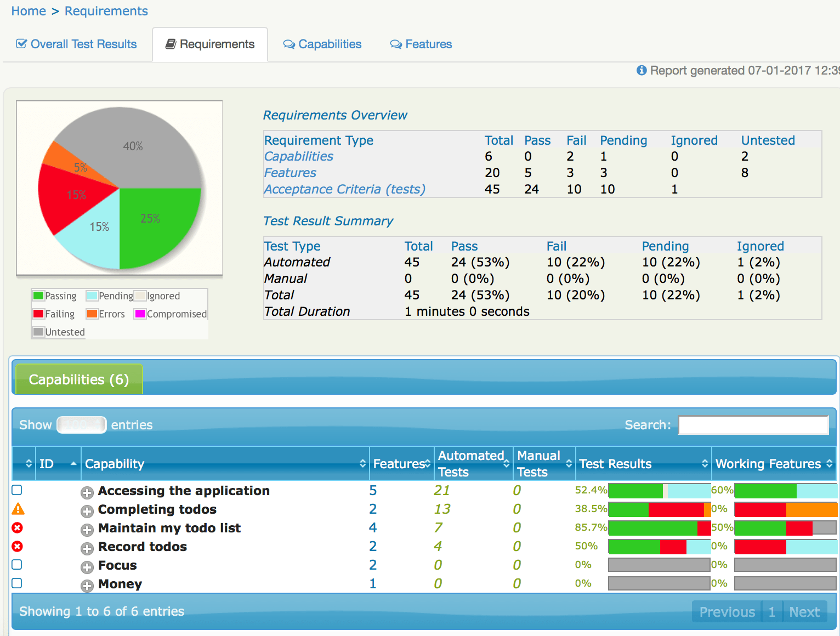The width and height of the screenshot is (840, 636).
Task: Sort by the Test Results column header
Action: (x=705, y=464)
